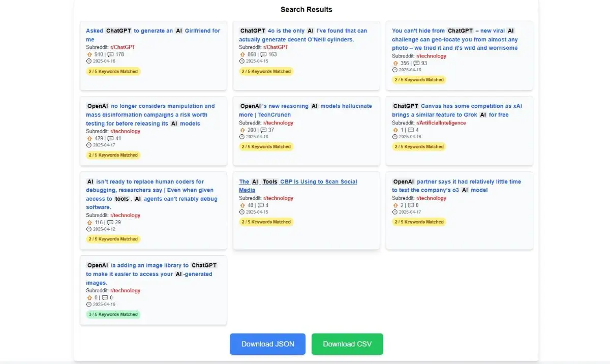Screen dimensions: 610x364
Task: Open r/ChatGPT link on O'Neill cylinders post
Action: 276,47
